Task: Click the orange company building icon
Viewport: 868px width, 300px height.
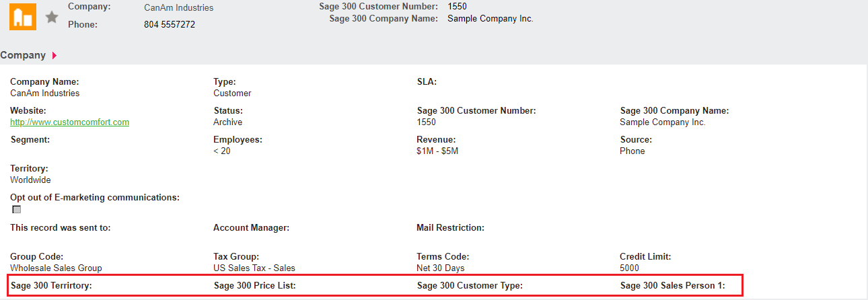Action: [x=22, y=17]
